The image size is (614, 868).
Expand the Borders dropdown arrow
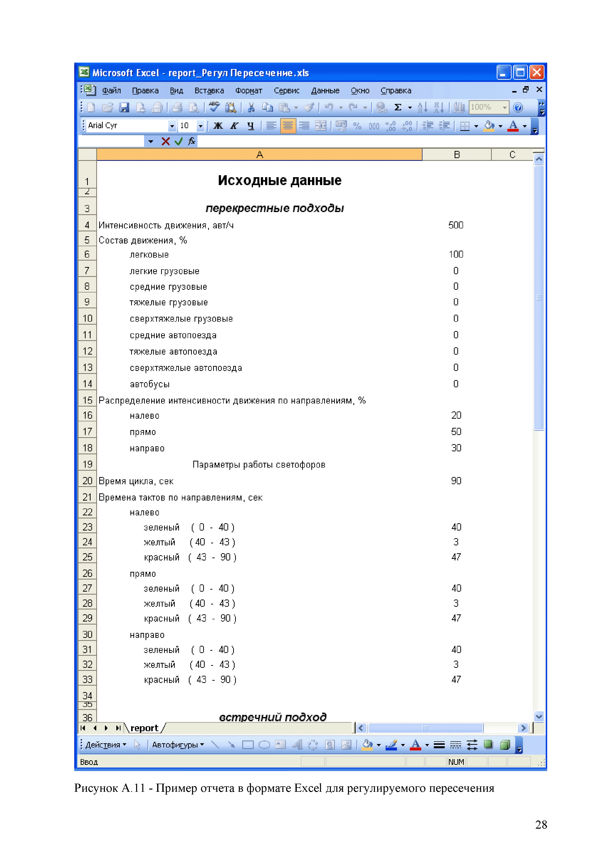(x=476, y=126)
